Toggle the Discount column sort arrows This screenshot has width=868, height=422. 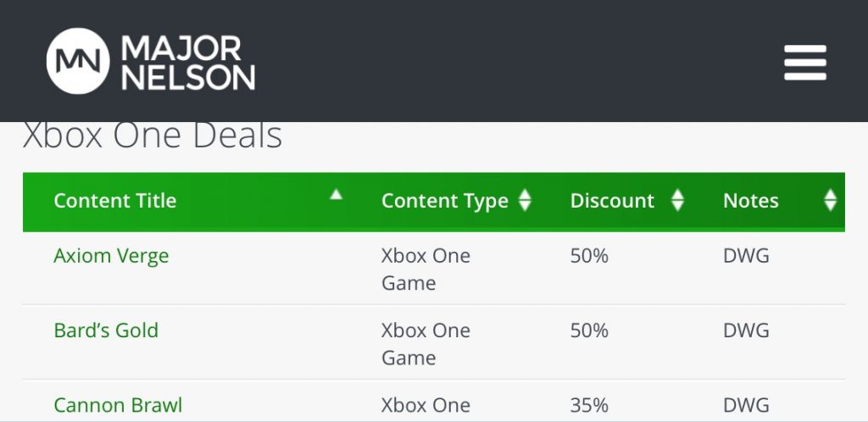point(677,201)
